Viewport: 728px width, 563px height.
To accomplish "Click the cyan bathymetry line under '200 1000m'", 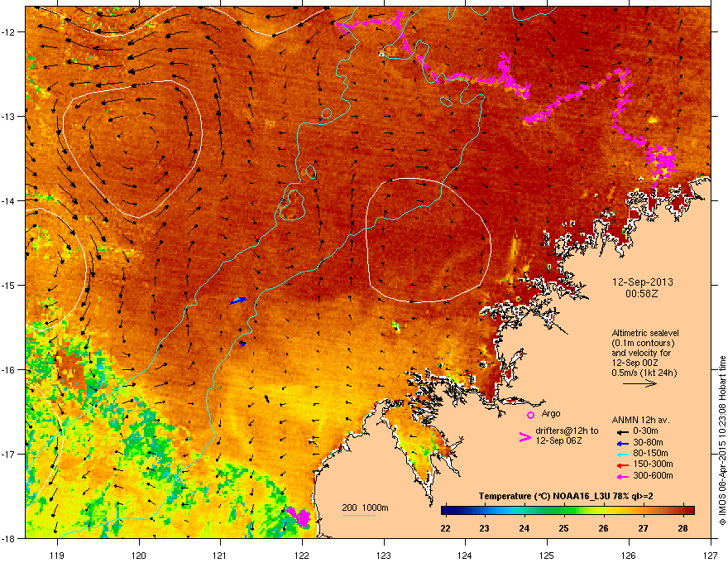I will coord(358,515).
